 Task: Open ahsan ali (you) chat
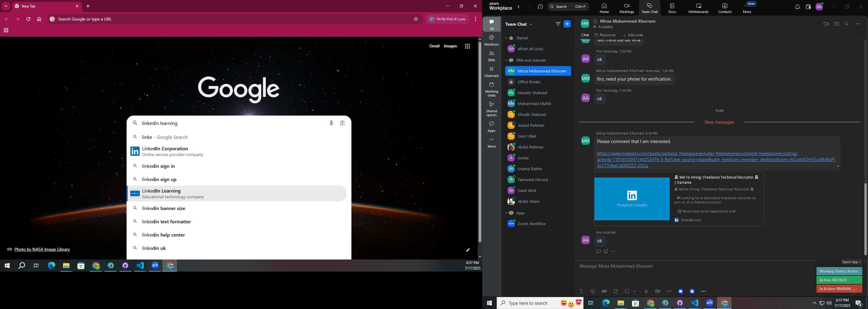tap(538, 49)
